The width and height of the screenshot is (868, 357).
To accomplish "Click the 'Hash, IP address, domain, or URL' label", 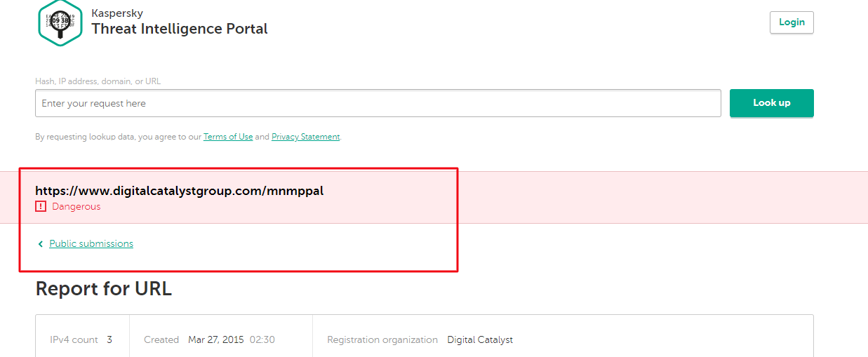I will 98,81.
